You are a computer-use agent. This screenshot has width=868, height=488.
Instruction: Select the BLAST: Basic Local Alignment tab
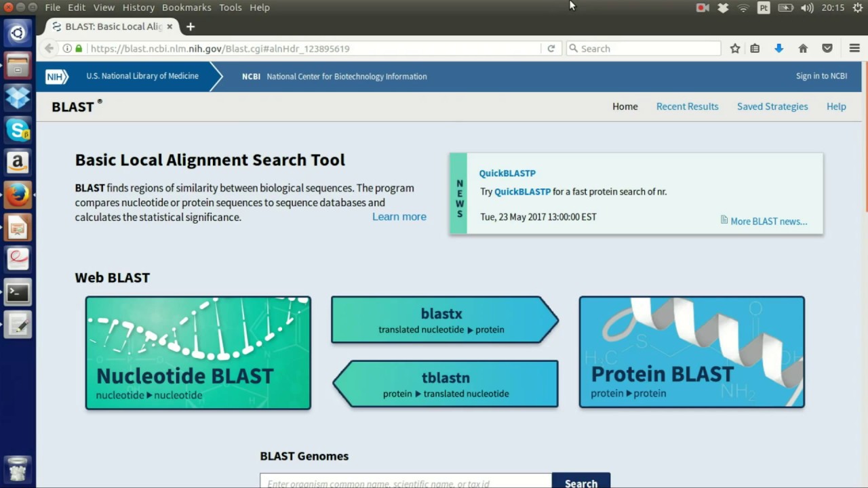108,26
